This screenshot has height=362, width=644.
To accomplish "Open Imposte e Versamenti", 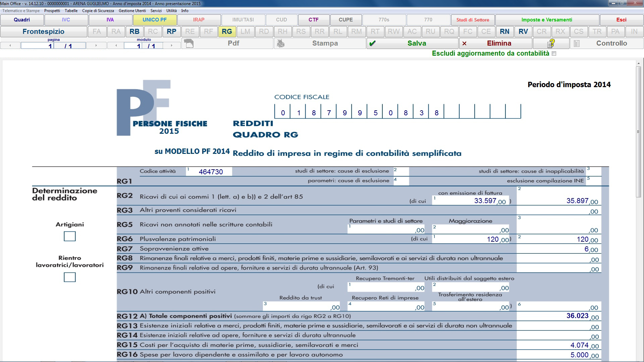I will pyautogui.click(x=547, y=20).
